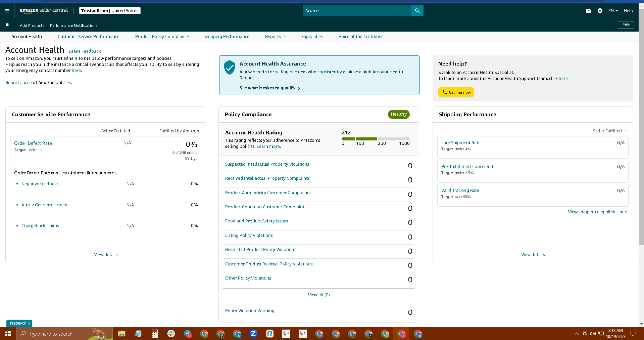Click the Edit button in the favorites bar
This screenshot has height=340, width=644.
click(x=626, y=25)
